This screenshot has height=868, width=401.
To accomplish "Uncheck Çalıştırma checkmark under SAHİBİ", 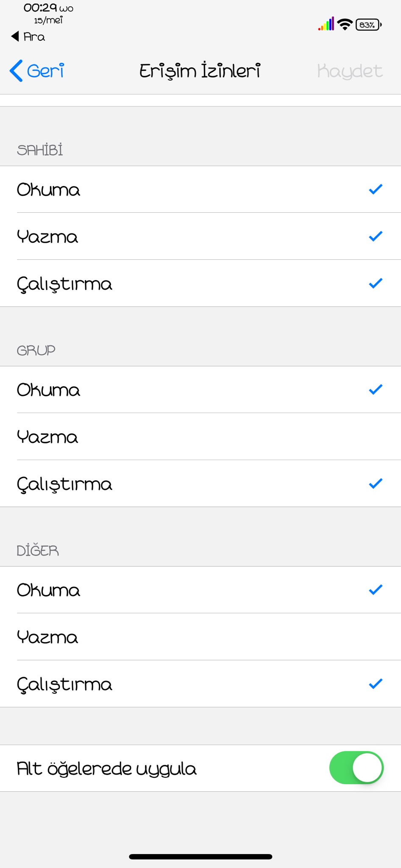I will [x=376, y=283].
